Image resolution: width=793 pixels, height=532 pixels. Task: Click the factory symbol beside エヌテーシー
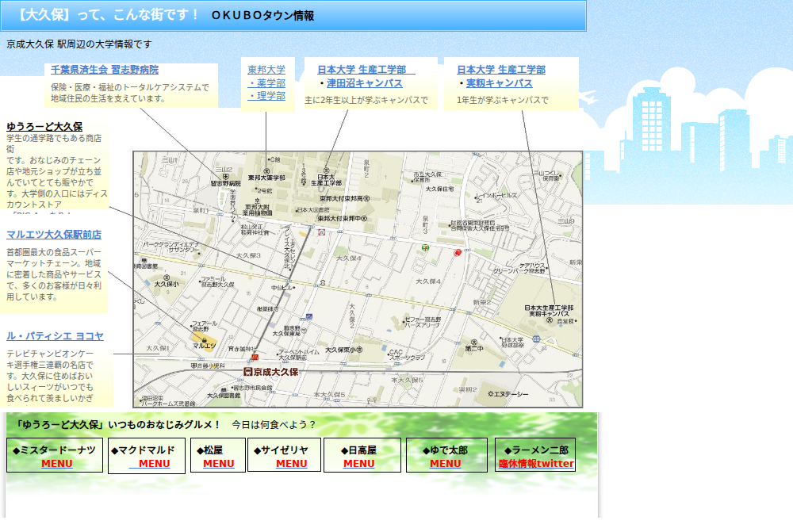pyautogui.click(x=491, y=394)
